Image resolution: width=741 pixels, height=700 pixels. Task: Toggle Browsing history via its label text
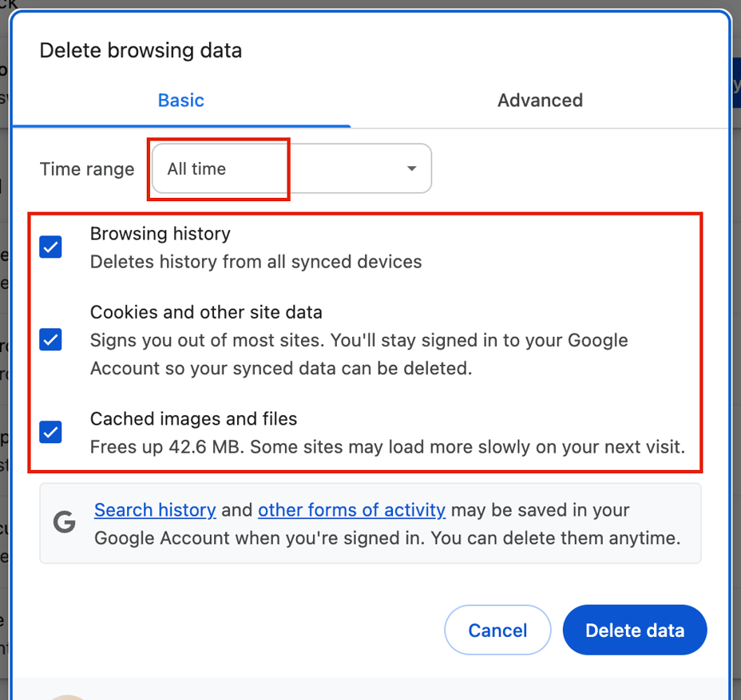pos(160,234)
